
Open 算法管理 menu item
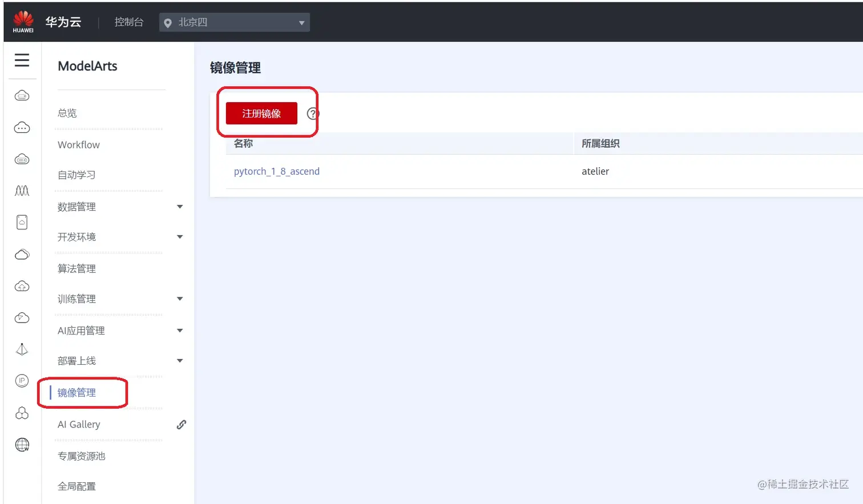coord(76,268)
